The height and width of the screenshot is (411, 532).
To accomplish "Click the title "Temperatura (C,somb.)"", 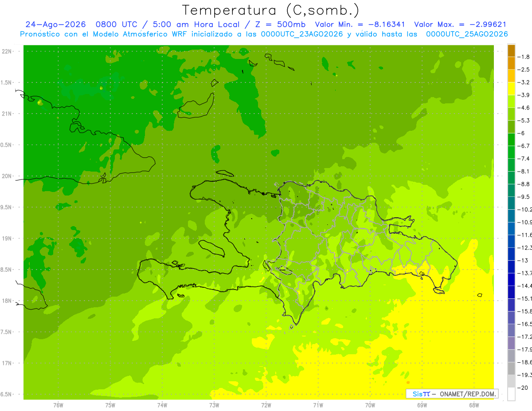I will [271, 11].
